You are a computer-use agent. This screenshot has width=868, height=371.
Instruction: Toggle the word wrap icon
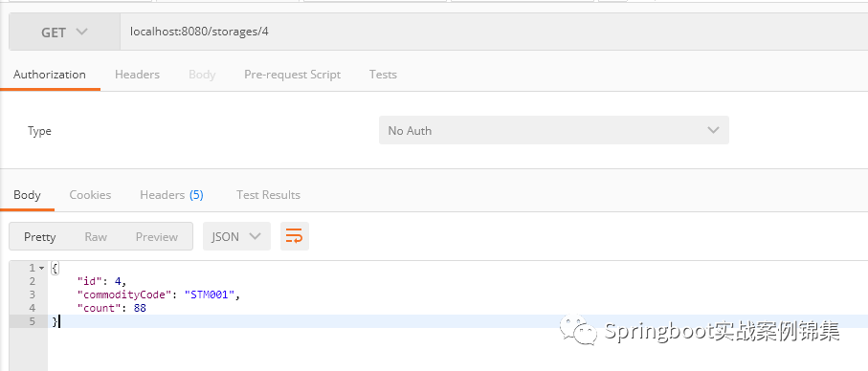295,236
